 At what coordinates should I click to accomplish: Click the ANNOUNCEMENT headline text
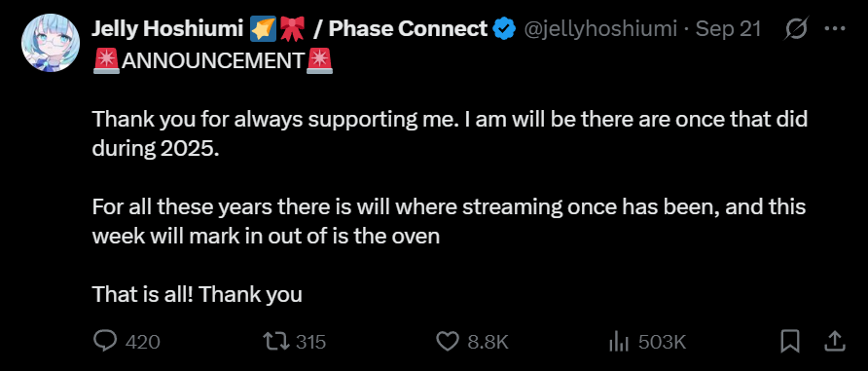coord(213,61)
